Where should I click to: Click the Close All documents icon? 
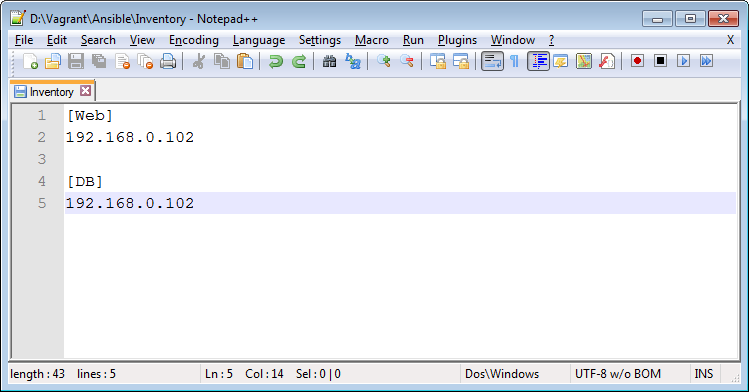[145, 61]
